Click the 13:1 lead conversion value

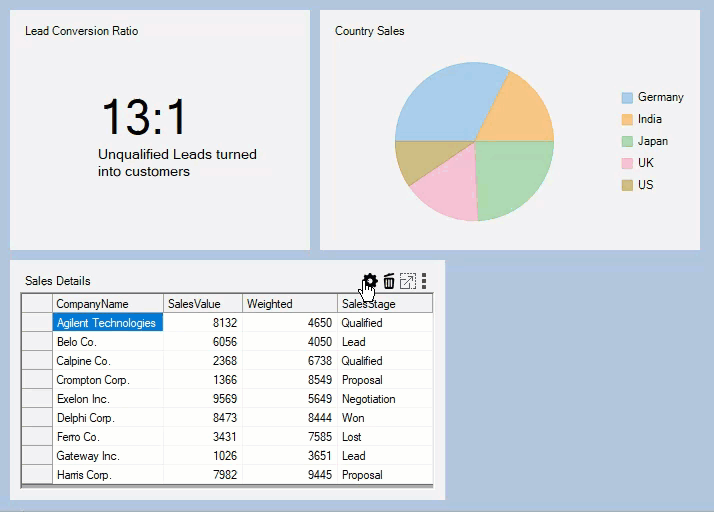(145, 118)
